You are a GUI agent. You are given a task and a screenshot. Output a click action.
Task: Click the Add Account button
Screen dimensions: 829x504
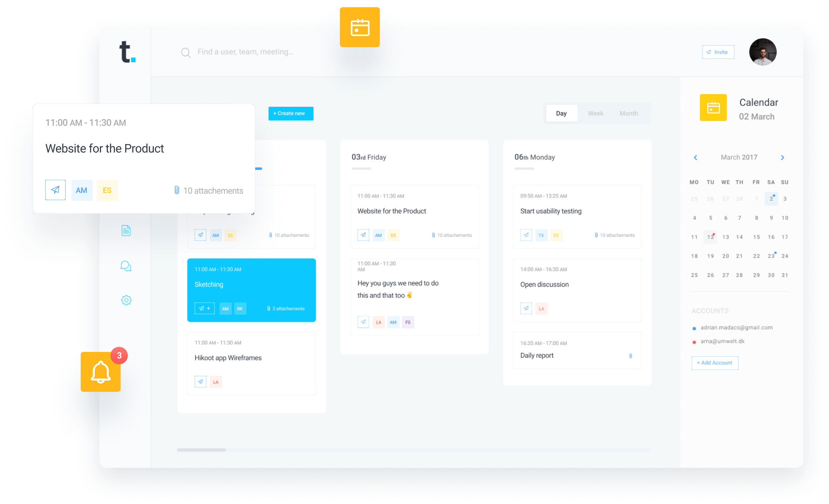pyautogui.click(x=715, y=363)
